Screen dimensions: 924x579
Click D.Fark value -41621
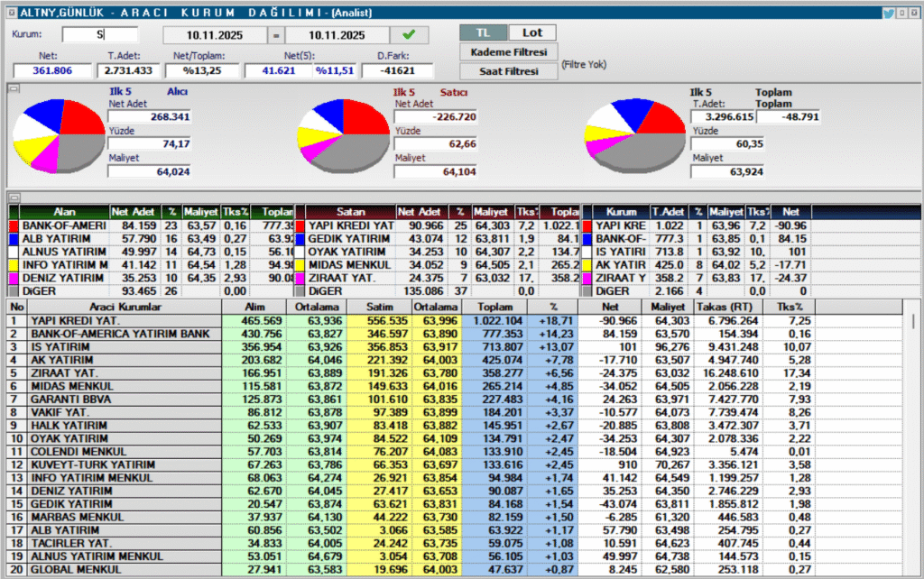coord(397,70)
